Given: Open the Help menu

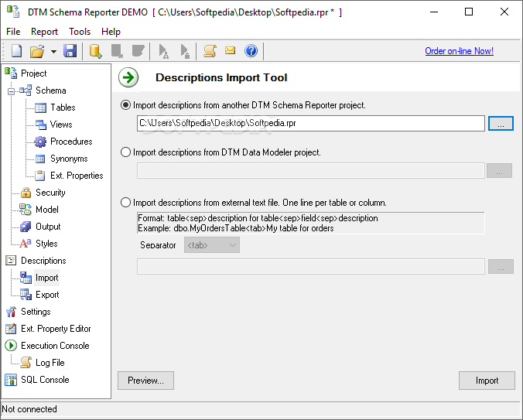Looking at the screenshot, I should click(111, 32).
